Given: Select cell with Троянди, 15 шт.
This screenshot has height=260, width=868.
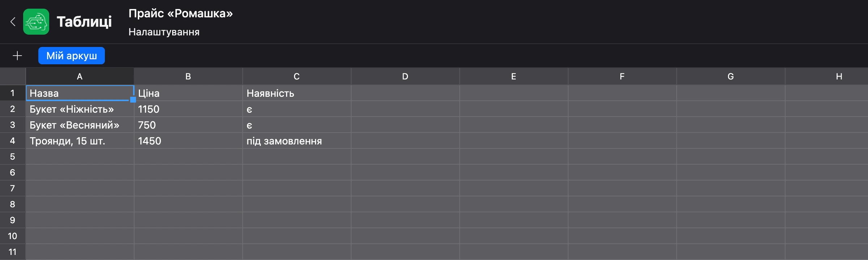Looking at the screenshot, I should 80,140.
